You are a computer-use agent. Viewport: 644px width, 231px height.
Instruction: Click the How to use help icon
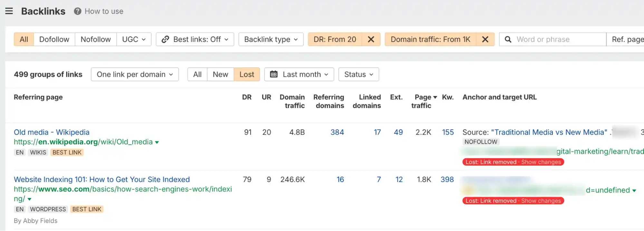point(77,11)
